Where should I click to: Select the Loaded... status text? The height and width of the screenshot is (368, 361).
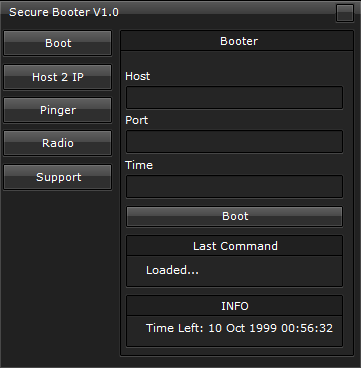(172, 270)
